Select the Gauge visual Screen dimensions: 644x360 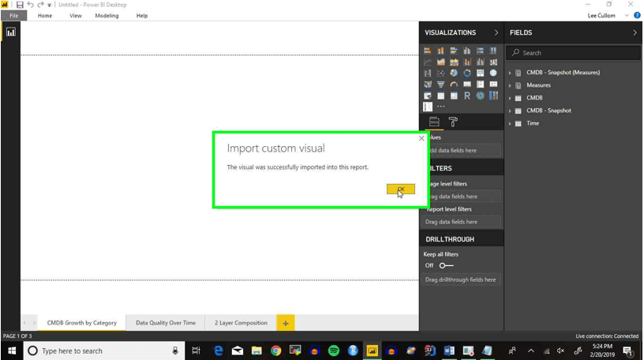point(454,84)
